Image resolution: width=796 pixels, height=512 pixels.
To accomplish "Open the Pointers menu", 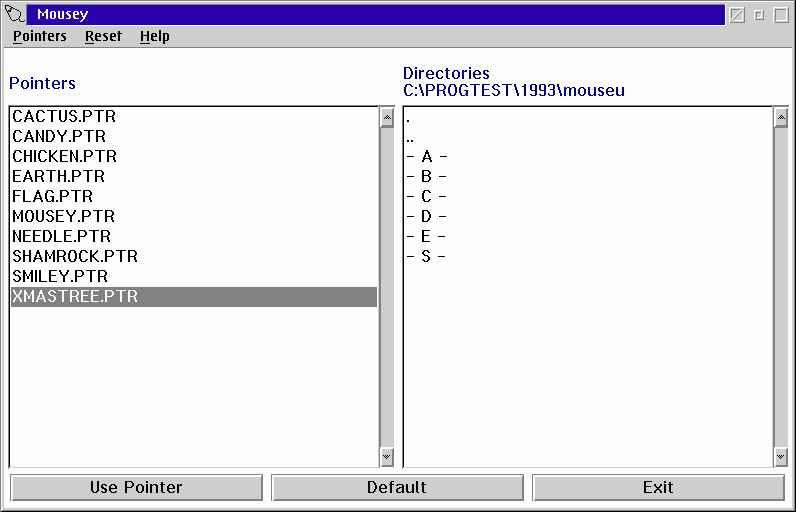I will (x=40, y=37).
